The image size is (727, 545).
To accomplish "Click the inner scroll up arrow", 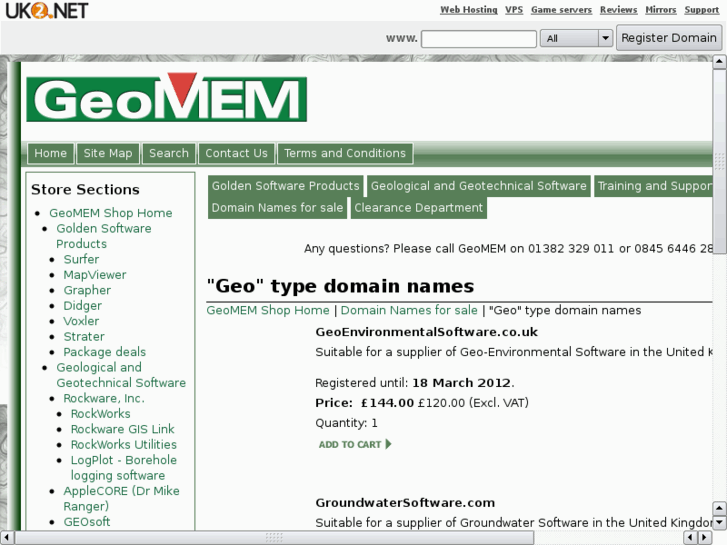I will (719, 62).
